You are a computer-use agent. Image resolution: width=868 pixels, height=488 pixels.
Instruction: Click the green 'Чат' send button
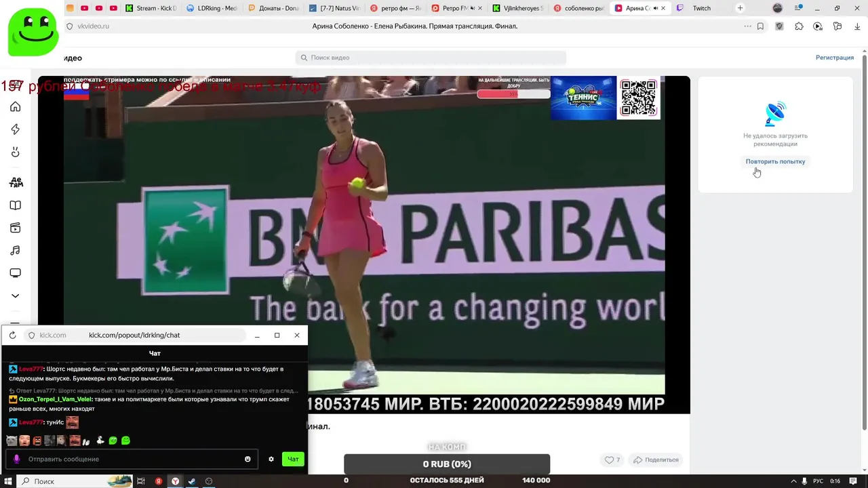(x=293, y=459)
